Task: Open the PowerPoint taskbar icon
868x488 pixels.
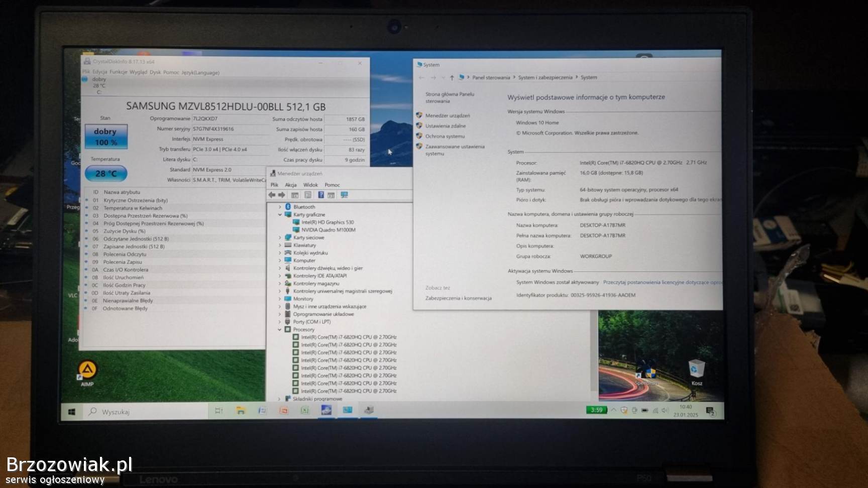Action: point(283,411)
